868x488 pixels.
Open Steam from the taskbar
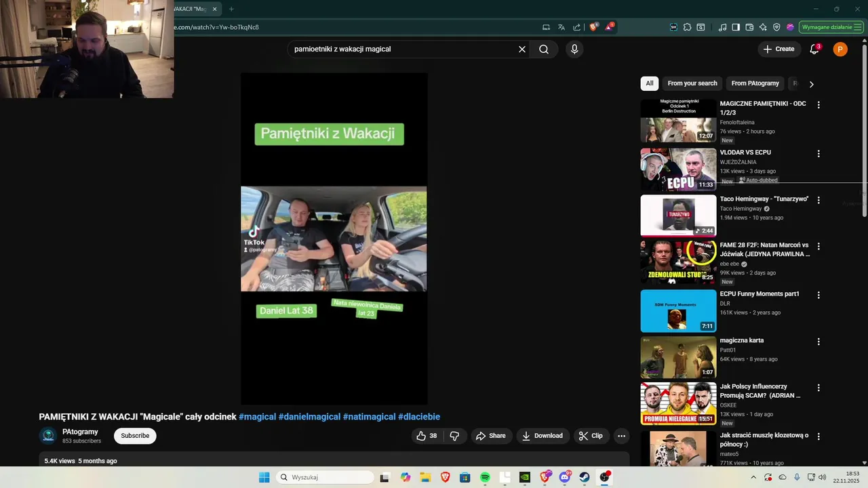click(584, 477)
